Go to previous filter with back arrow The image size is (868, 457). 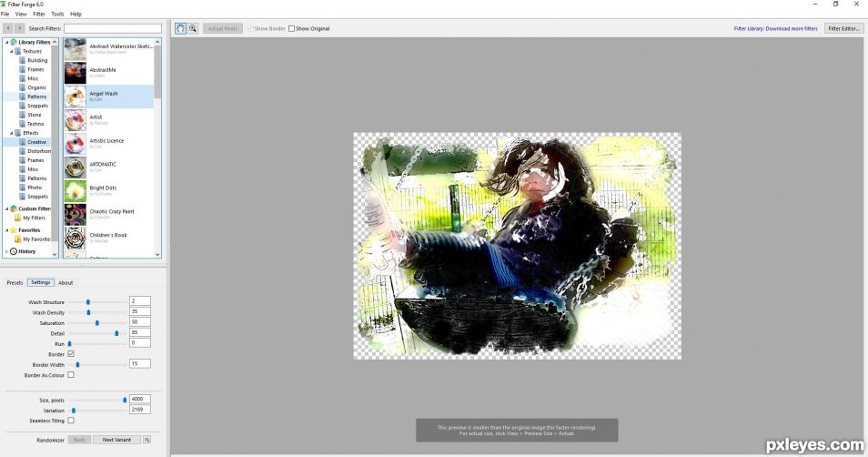8,28
